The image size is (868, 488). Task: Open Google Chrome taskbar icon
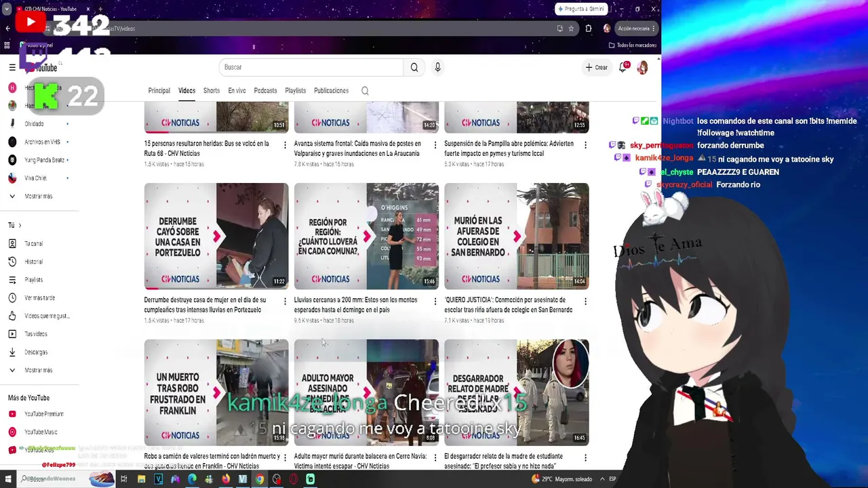(x=259, y=479)
